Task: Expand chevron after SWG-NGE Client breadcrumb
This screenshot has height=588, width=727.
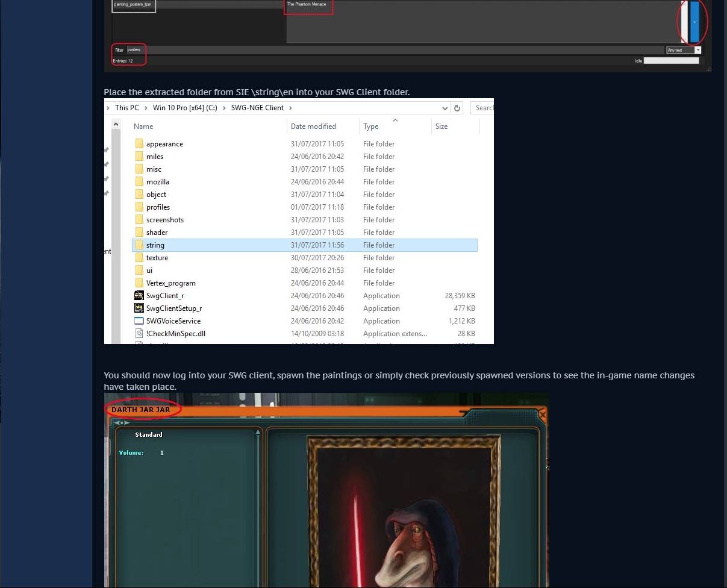Action: pyautogui.click(x=290, y=108)
